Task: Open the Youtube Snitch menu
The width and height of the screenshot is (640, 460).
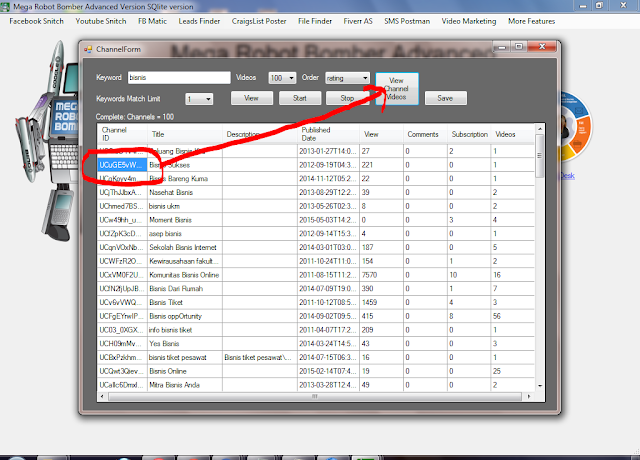Action: (100, 21)
